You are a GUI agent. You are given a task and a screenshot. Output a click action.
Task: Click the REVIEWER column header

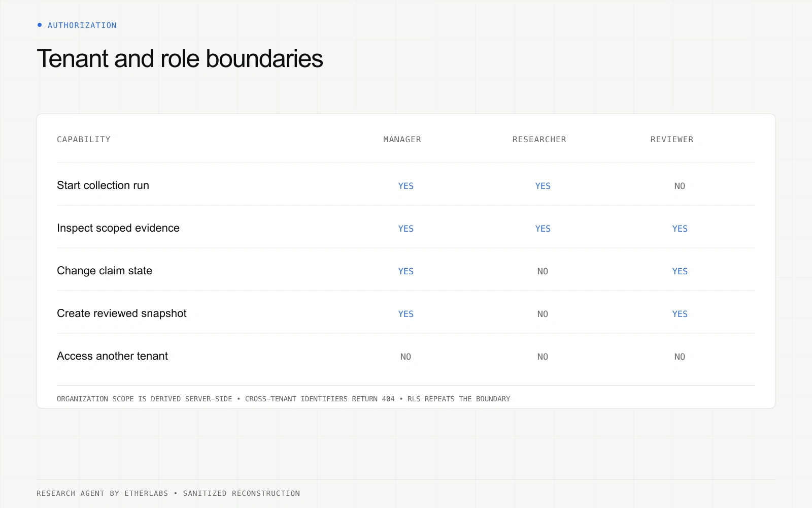click(672, 139)
